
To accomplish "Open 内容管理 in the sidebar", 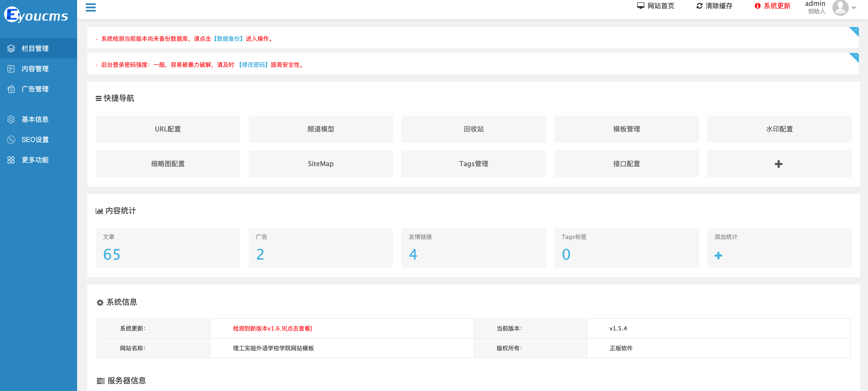I will coord(38,68).
